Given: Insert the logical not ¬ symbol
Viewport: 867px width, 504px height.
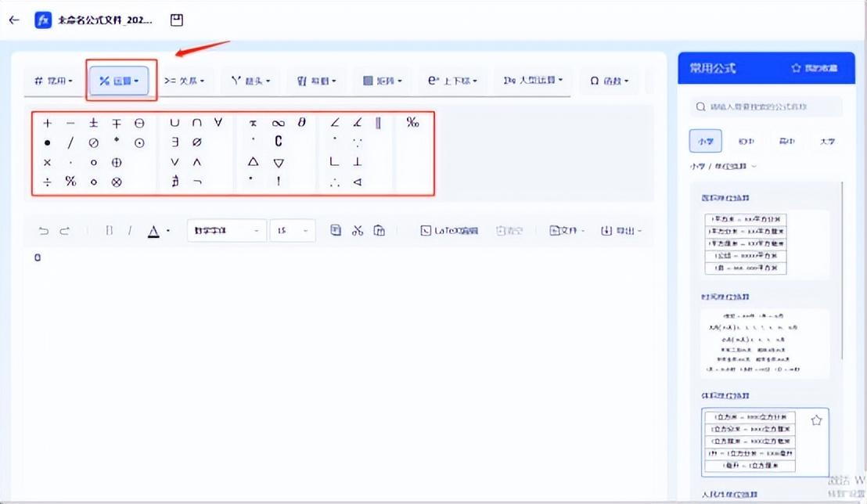Looking at the screenshot, I should [x=197, y=181].
